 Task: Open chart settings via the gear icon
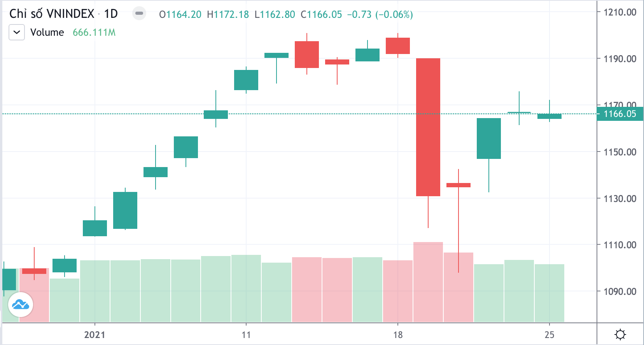click(620, 335)
